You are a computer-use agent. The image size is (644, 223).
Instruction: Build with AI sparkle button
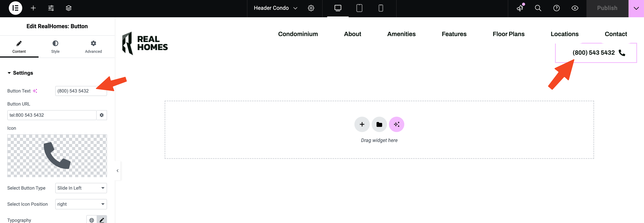pos(396,124)
